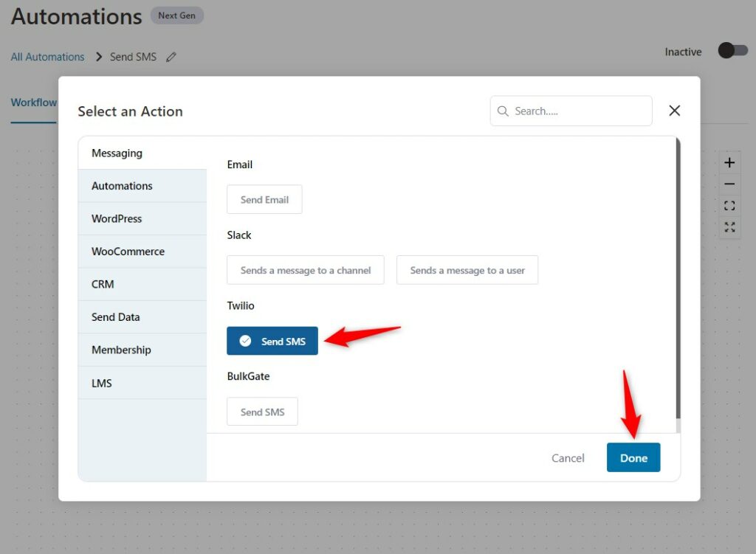
Task: Click the actions list vertical scrollbar
Action: coord(678,280)
